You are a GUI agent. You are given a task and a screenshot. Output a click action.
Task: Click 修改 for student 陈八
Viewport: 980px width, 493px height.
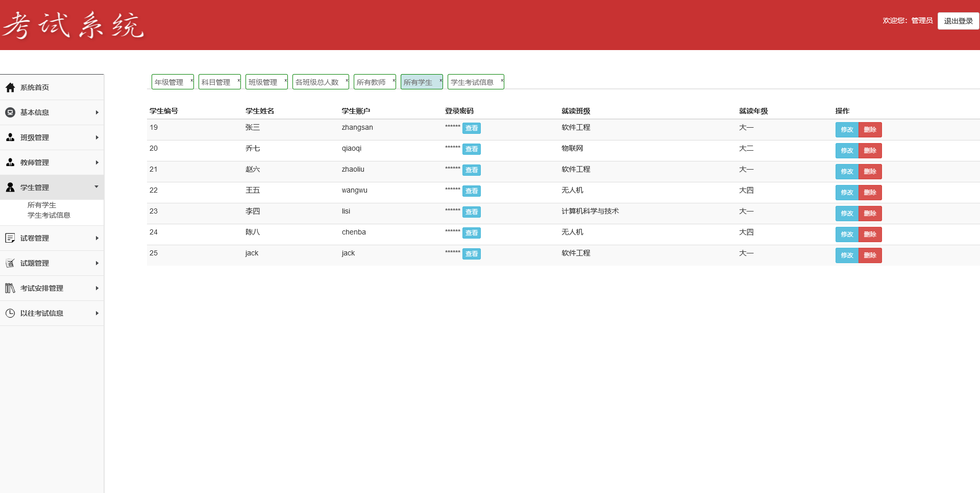[x=847, y=234]
